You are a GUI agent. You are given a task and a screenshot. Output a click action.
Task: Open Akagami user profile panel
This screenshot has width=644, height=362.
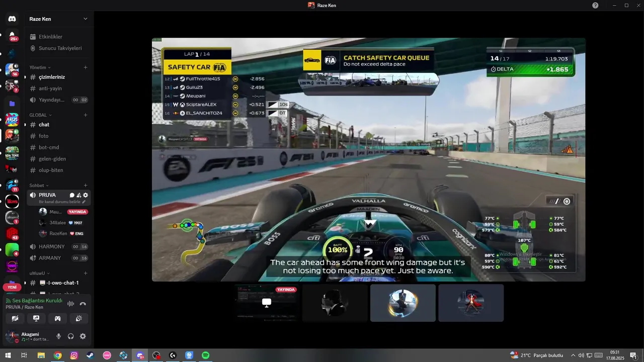click(28, 336)
